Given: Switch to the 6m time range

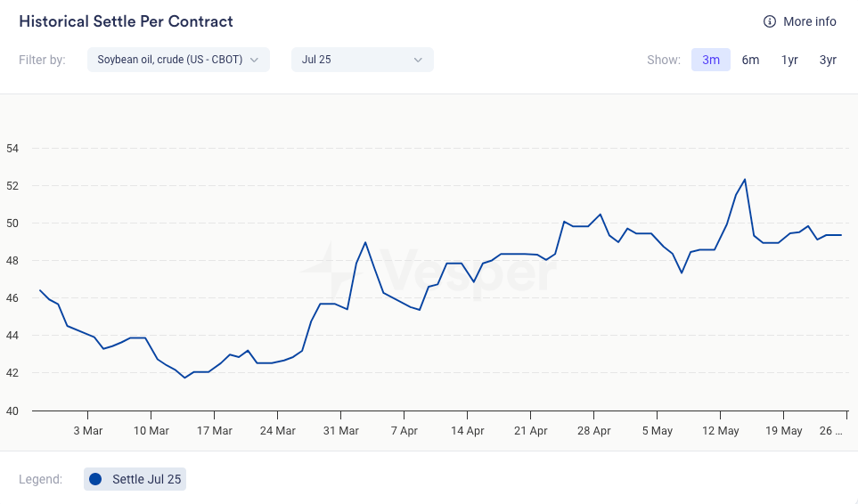Looking at the screenshot, I should click(750, 60).
